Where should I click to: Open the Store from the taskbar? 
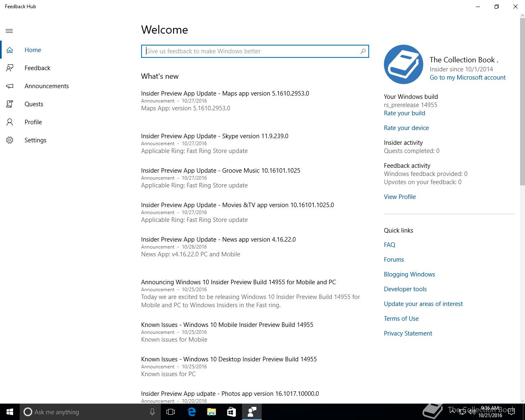(x=231, y=412)
